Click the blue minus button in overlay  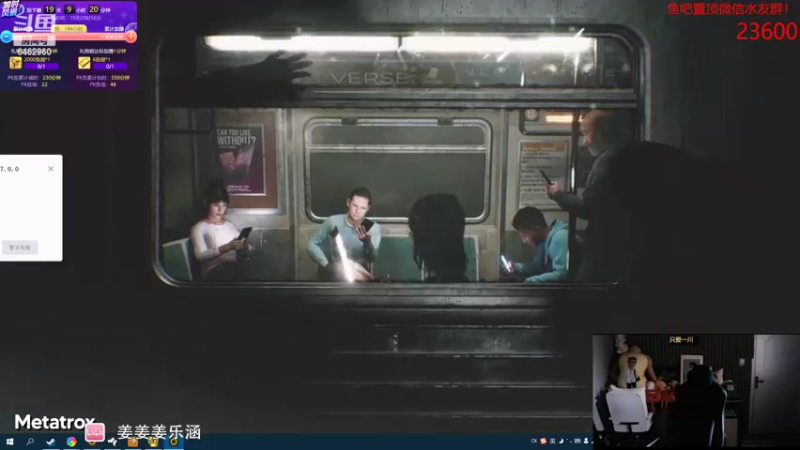tap(6, 36)
